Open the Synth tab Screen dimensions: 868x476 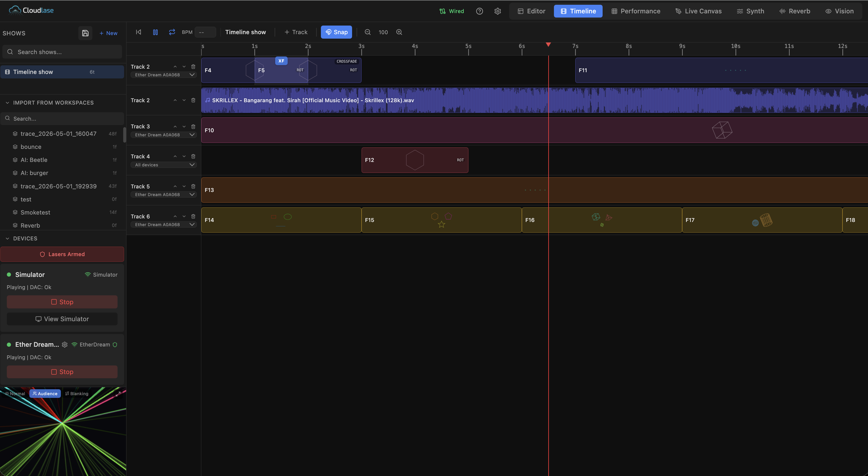point(750,11)
